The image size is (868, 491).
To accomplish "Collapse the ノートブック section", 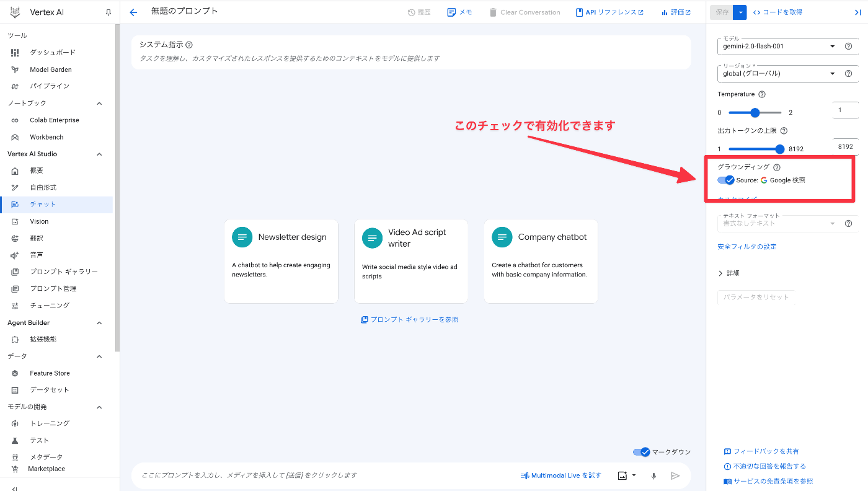I will [x=99, y=104].
